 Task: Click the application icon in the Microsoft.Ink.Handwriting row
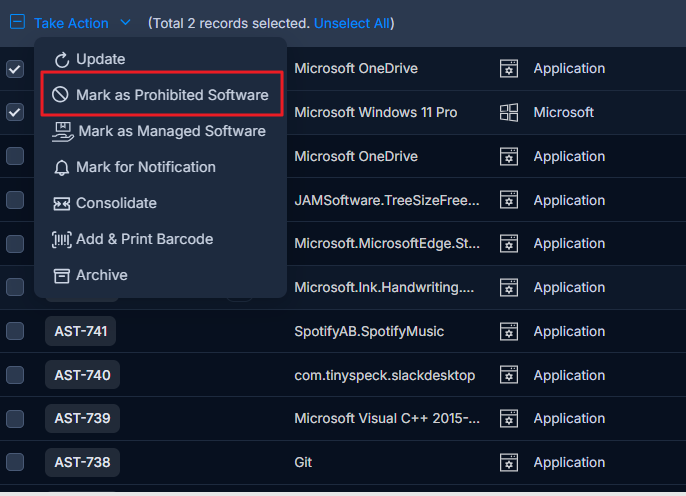click(x=509, y=287)
